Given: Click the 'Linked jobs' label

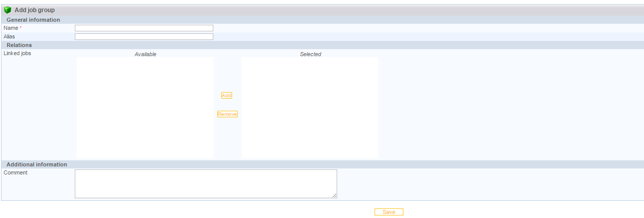Looking at the screenshot, I should 17,53.
